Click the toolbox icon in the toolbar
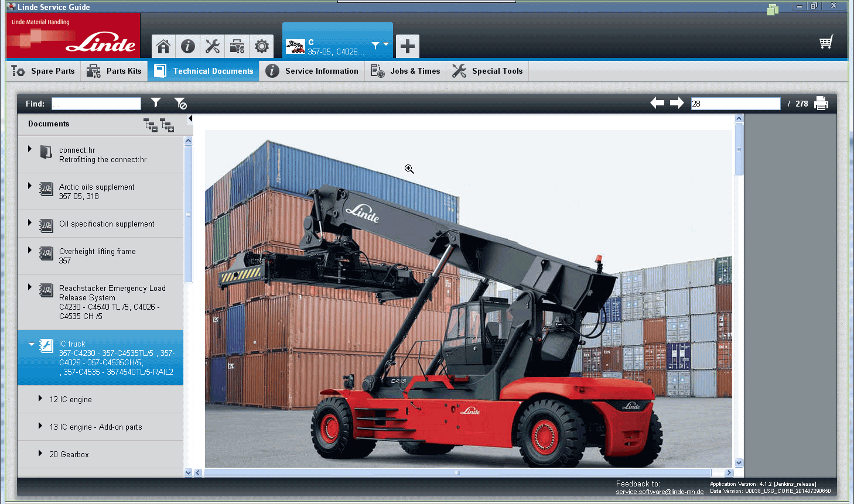This screenshot has height=504, width=854. [x=237, y=46]
